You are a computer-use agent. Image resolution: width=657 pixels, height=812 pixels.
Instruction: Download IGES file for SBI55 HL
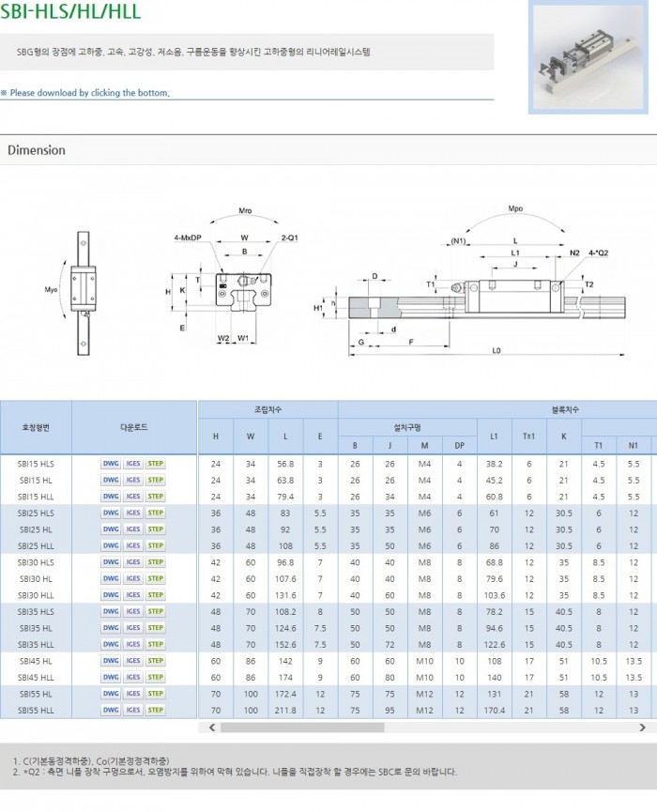(133, 694)
